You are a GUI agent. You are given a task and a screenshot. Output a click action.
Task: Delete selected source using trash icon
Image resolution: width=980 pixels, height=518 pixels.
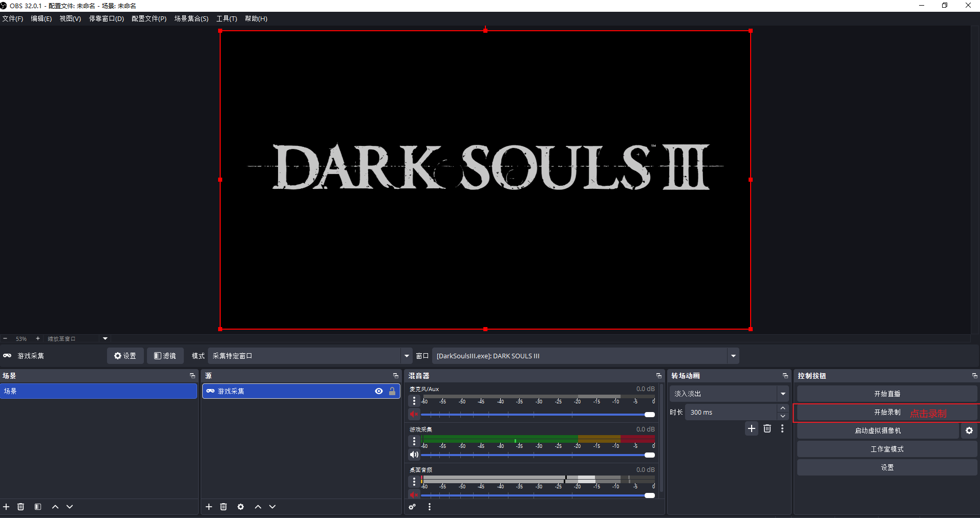pyautogui.click(x=224, y=507)
